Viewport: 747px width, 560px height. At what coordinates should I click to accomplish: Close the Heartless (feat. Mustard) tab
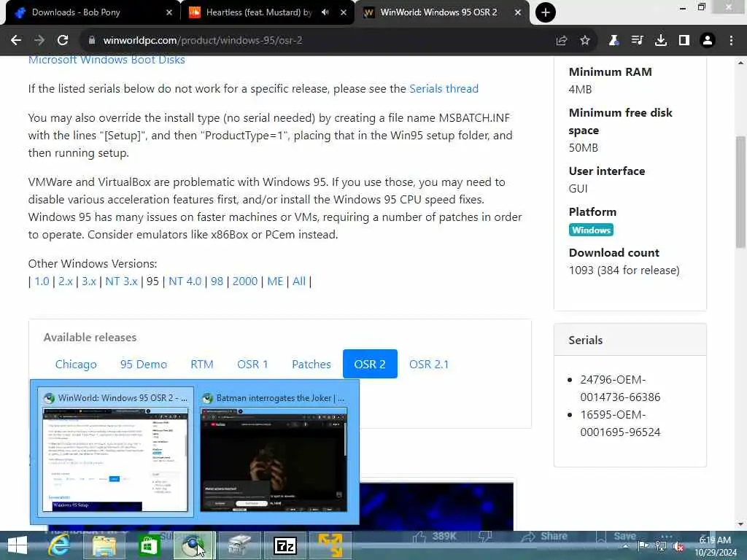coord(344,12)
